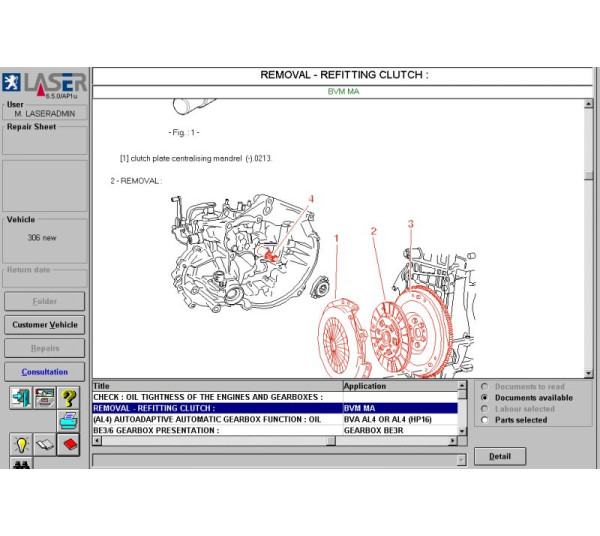
Task: Click the document viewer vertical scrollbar thumb
Action: pos(589,176)
